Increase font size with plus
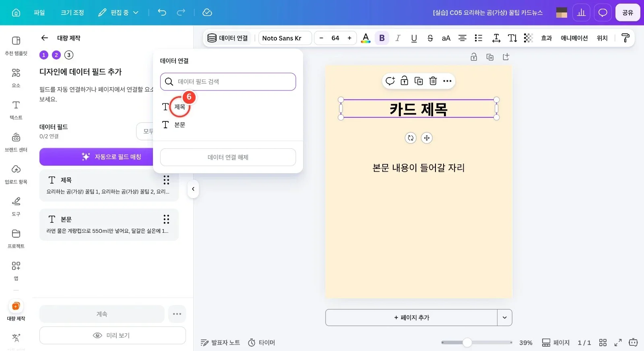 (349, 38)
